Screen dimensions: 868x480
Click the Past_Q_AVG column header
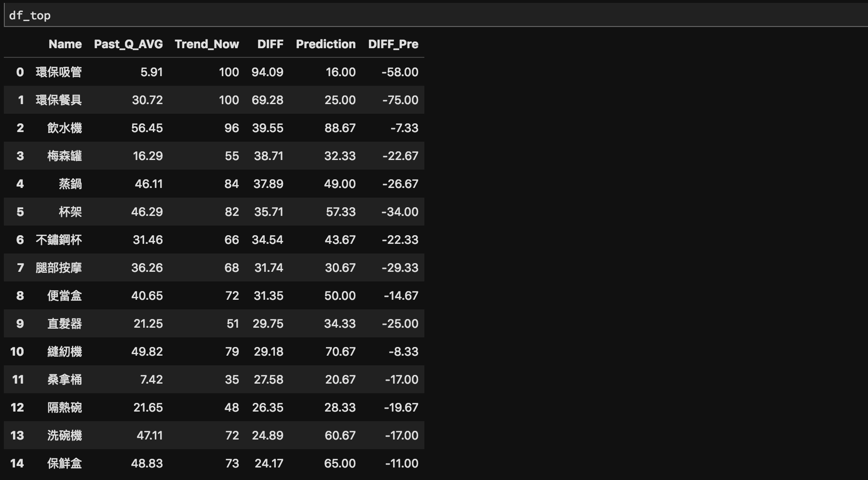128,44
